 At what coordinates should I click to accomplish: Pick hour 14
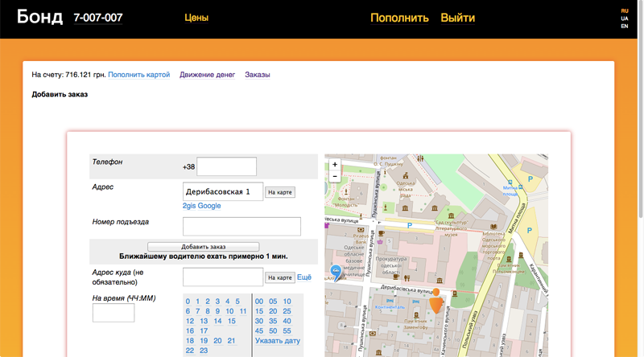(217, 321)
